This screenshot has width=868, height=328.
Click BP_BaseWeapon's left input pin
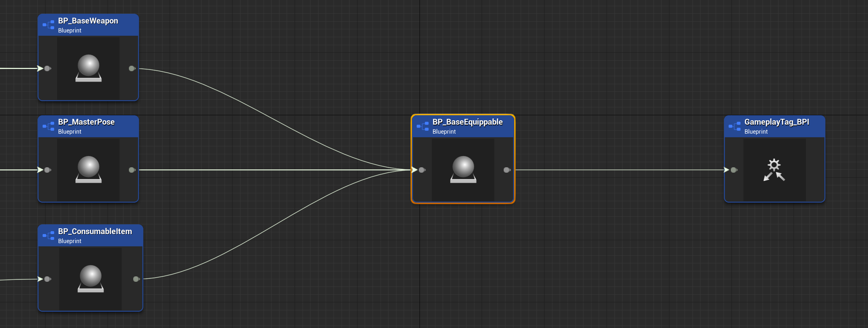pyautogui.click(x=47, y=68)
